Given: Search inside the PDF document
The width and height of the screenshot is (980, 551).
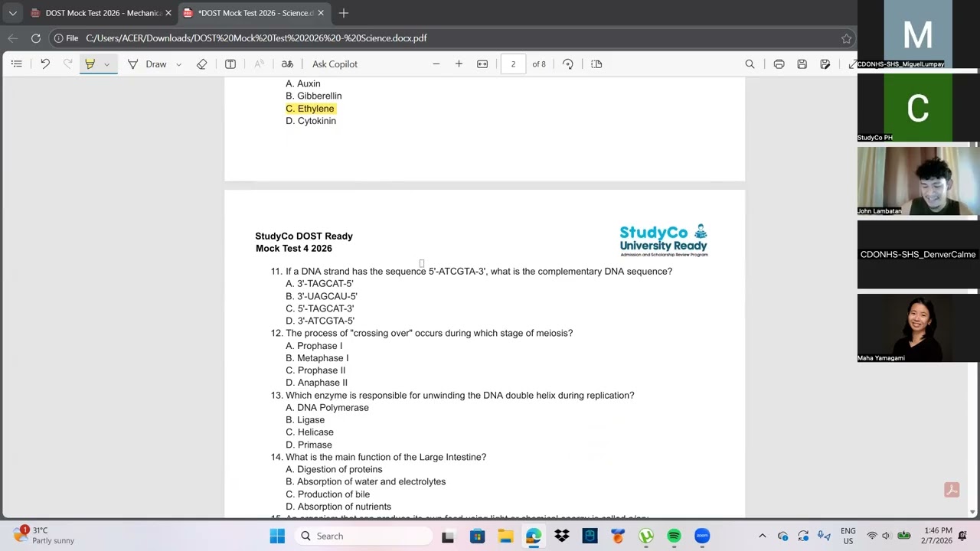Looking at the screenshot, I should pyautogui.click(x=750, y=64).
